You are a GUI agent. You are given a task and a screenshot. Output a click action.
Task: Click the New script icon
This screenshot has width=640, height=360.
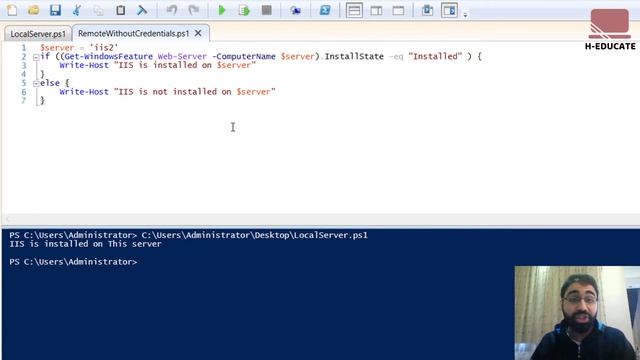(12, 10)
